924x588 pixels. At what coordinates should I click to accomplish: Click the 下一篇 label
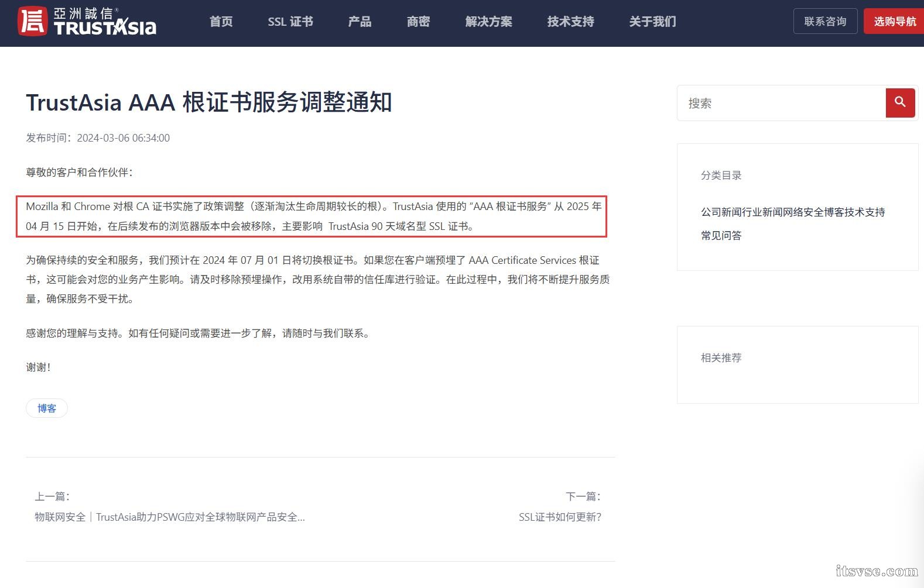tap(583, 496)
